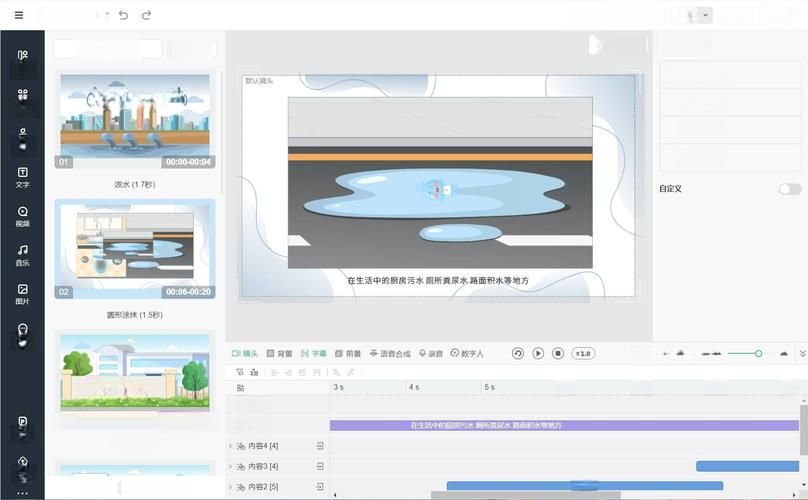Open the hamburger menu at top left
This screenshot has height=500, width=808.
(x=18, y=15)
